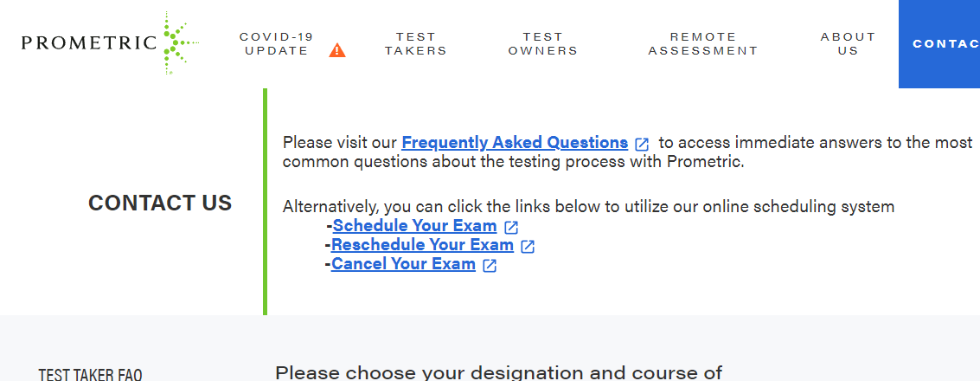Click the Prometric logo
Image resolution: width=980 pixels, height=381 pixels.
tap(110, 42)
